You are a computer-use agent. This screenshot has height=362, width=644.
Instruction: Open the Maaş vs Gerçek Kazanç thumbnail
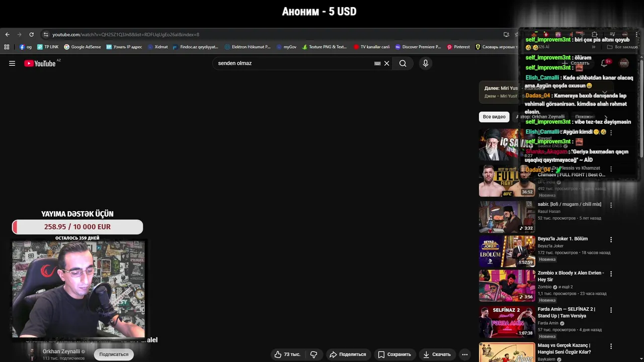[x=507, y=352]
